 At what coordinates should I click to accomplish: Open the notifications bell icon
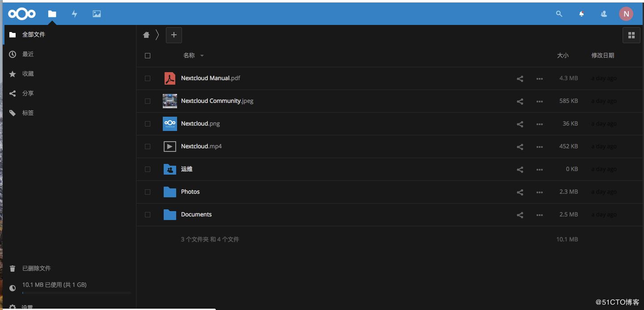582,14
